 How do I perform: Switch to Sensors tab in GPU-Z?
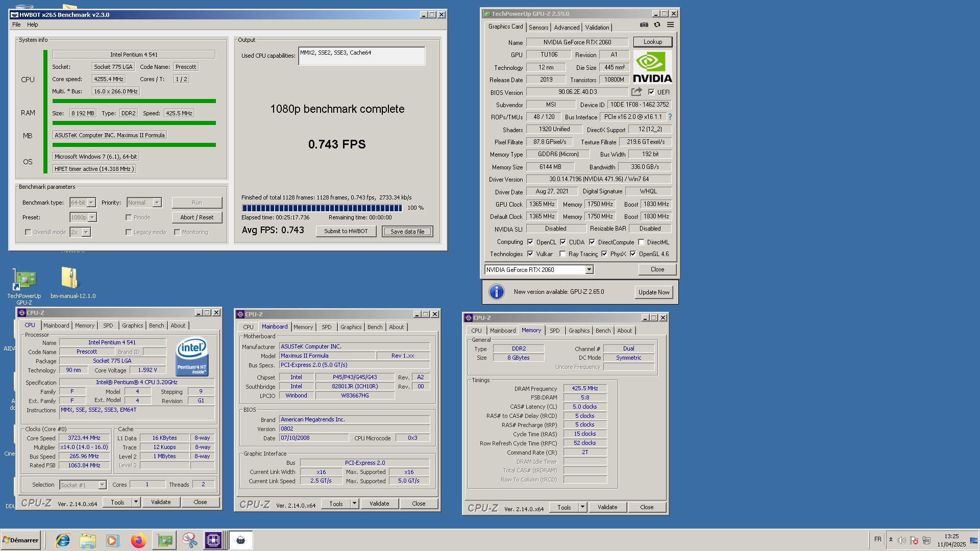(538, 28)
